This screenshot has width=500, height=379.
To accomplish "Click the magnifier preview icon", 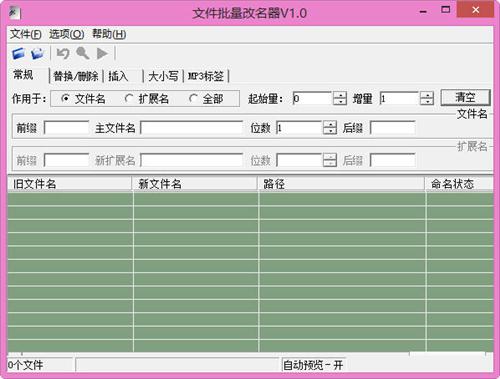I will 82,53.
